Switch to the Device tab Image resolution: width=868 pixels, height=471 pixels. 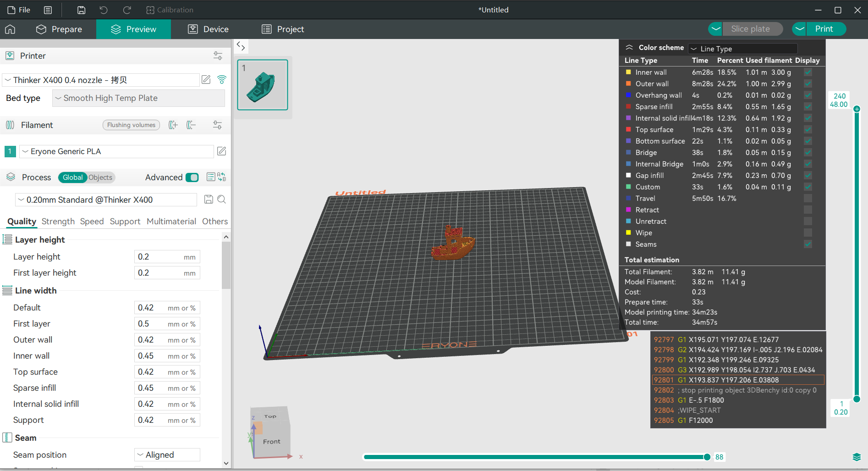(x=209, y=29)
